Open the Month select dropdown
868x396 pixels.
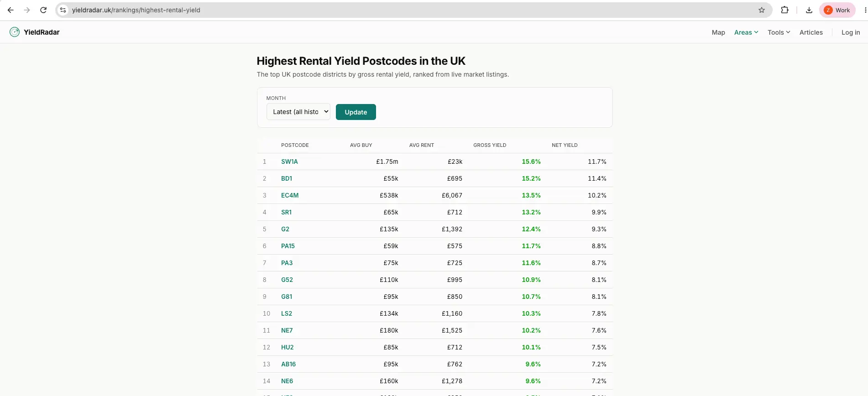tap(298, 112)
